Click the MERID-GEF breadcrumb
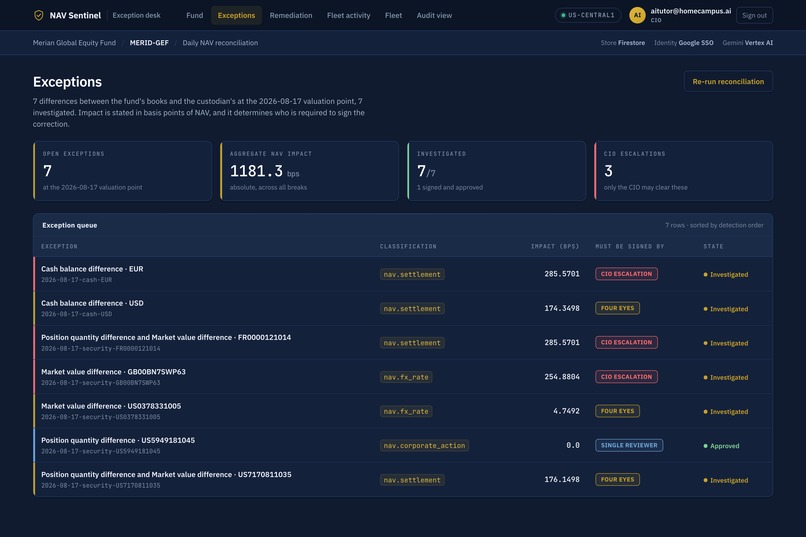This screenshot has height=537, width=806. tap(149, 43)
